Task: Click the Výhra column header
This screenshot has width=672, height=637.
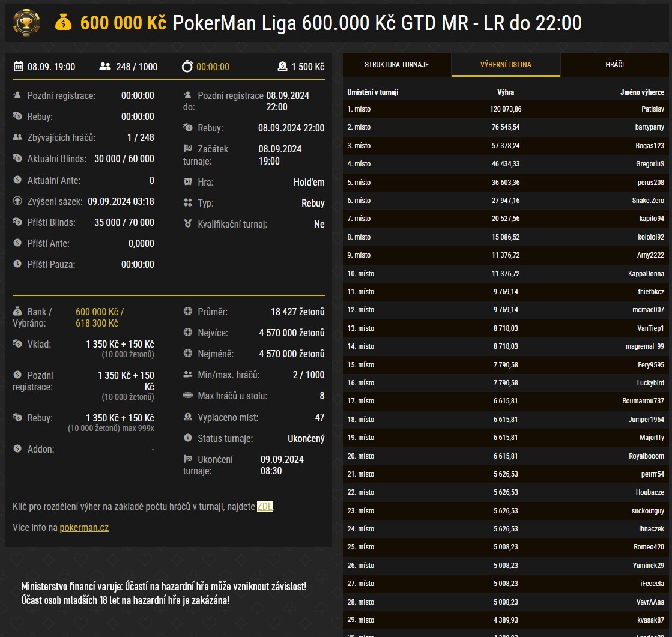Action: click(506, 92)
